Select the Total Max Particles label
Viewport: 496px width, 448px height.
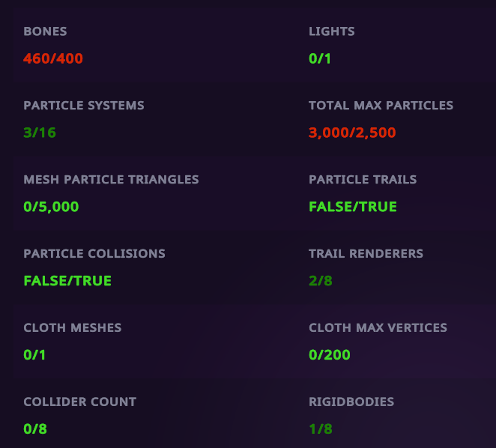tap(381, 106)
